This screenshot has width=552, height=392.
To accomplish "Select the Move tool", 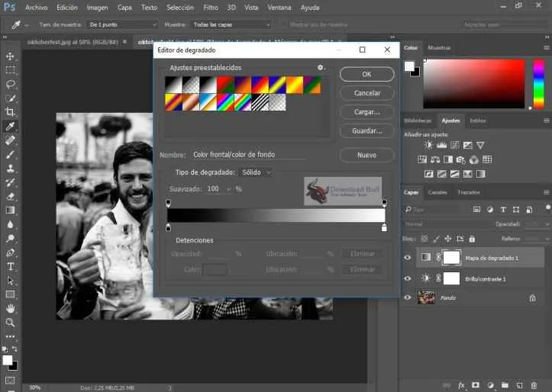I will (x=10, y=56).
